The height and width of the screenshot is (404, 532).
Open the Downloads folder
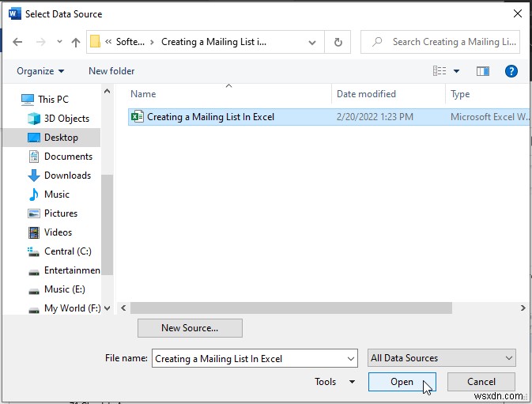coord(59,176)
